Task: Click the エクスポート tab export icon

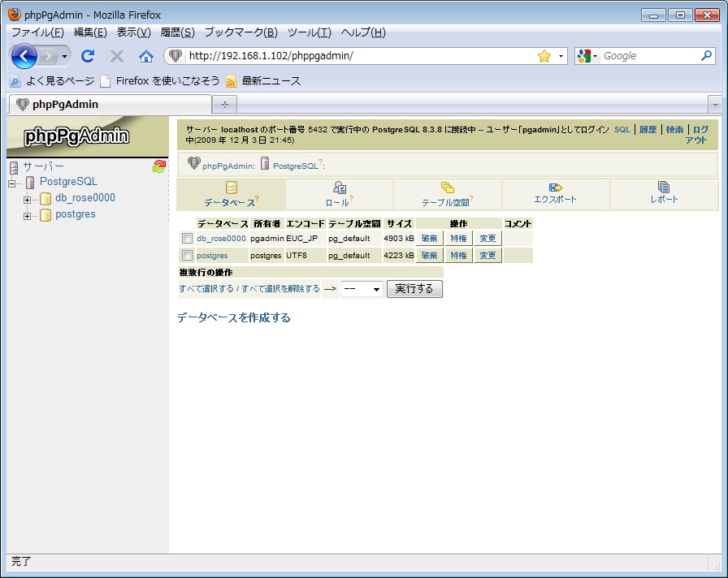Action: pyautogui.click(x=555, y=188)
